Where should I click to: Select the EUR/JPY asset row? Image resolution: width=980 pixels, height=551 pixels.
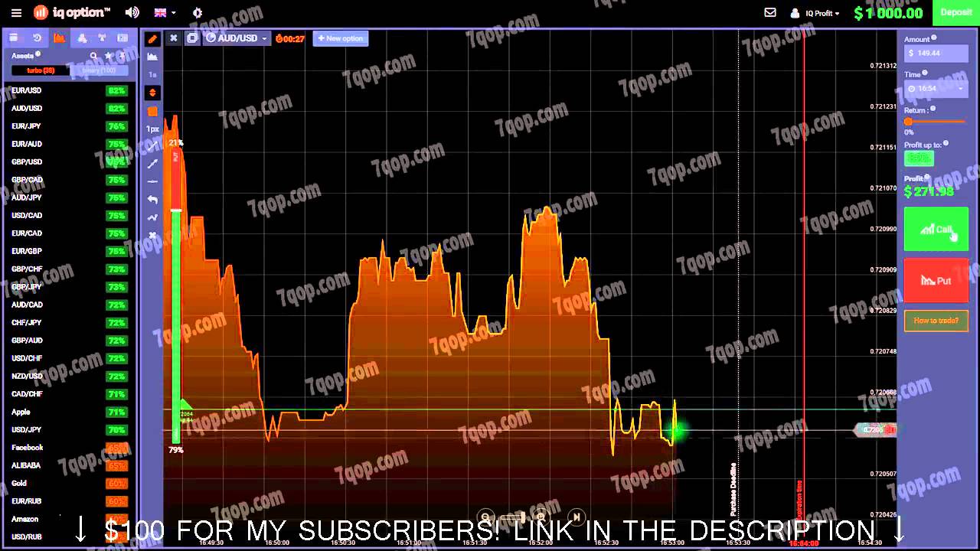(x=69, y=126)
